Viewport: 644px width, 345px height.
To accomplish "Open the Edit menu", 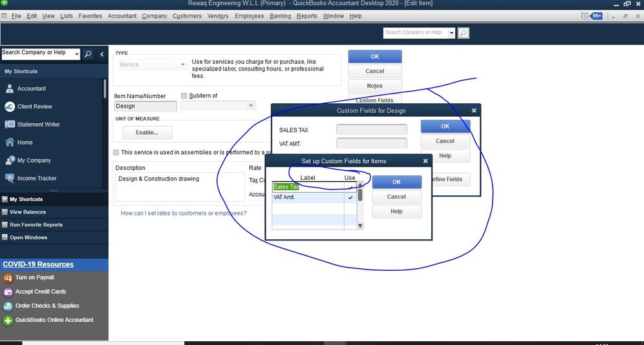I will pyautogui.click(x=32, y=16).
